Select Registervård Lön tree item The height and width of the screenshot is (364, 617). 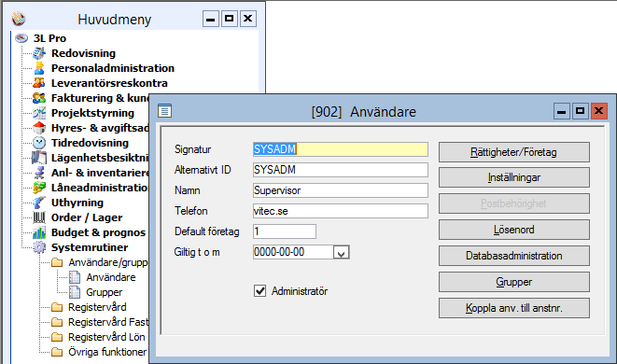tap(106, 337)
